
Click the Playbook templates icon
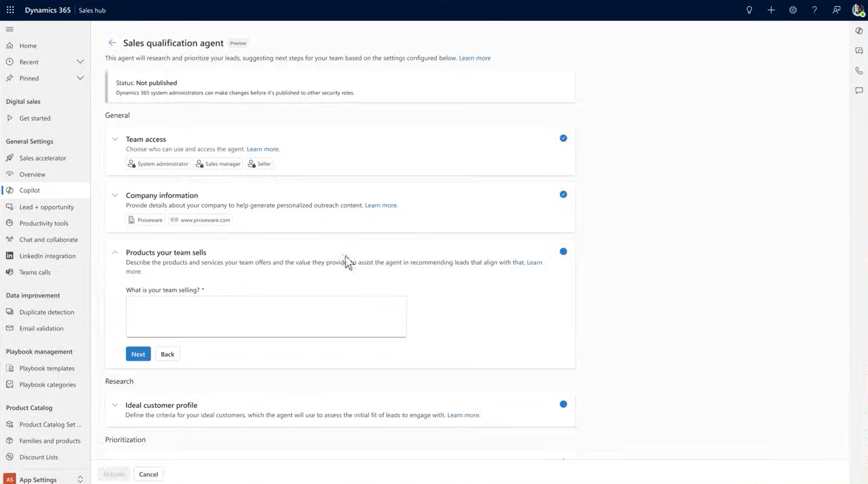(x=10, y=368)
